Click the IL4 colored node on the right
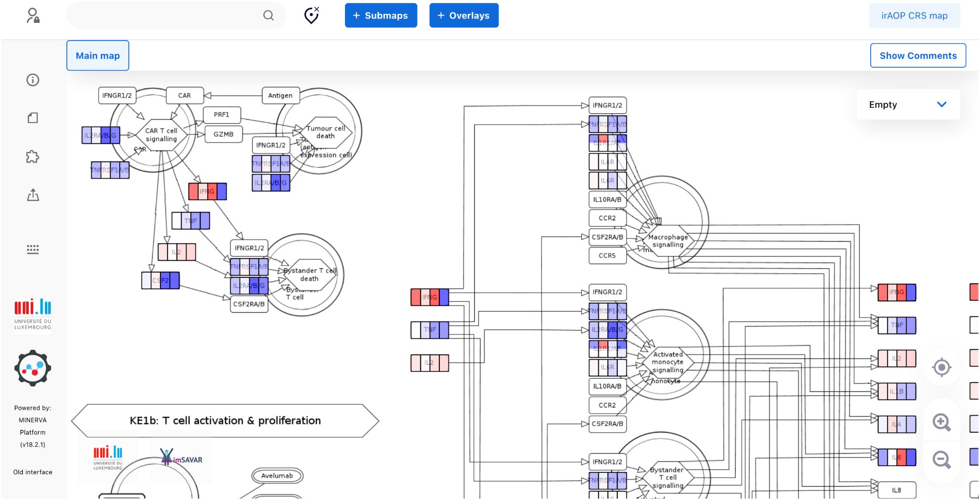Image resolution: width=980 pixels, height=500 pixels. tap(897, 424)
